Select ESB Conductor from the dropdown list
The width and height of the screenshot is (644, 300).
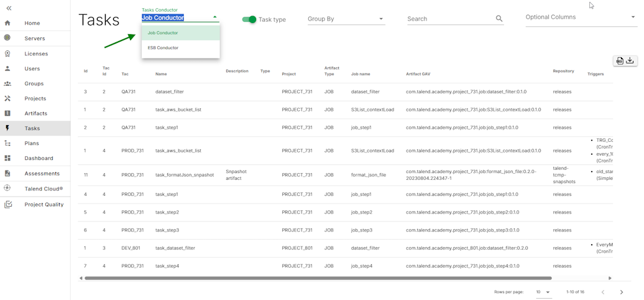coord(163,48)
